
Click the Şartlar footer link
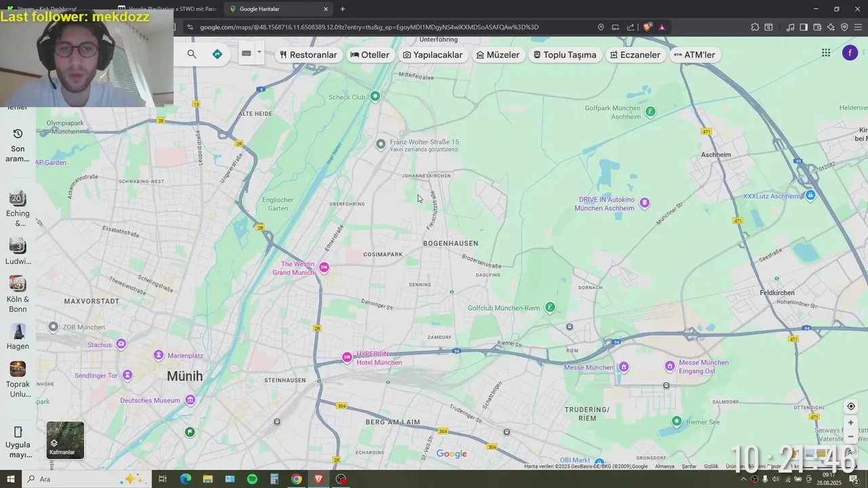click(689, 466)
